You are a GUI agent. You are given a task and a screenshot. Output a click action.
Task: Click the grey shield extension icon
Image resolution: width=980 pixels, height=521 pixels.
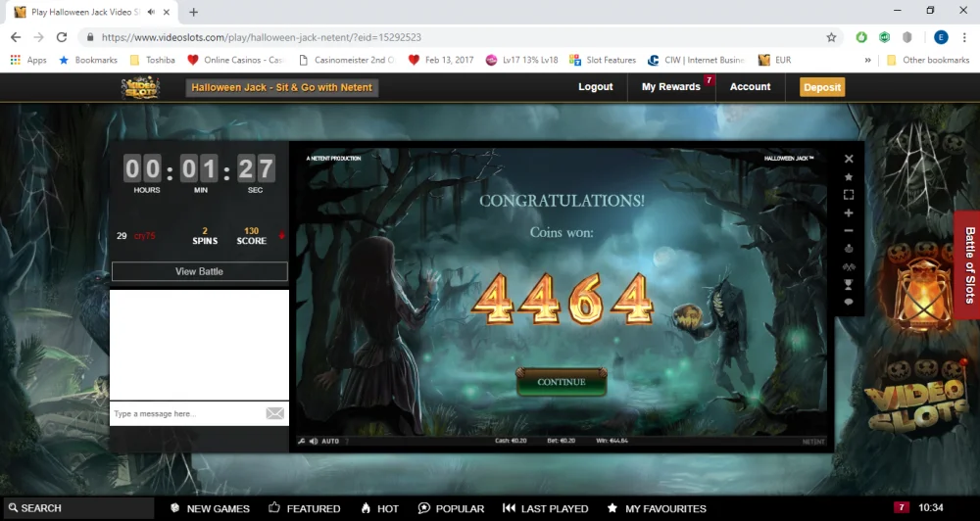(x=906, y=37)
